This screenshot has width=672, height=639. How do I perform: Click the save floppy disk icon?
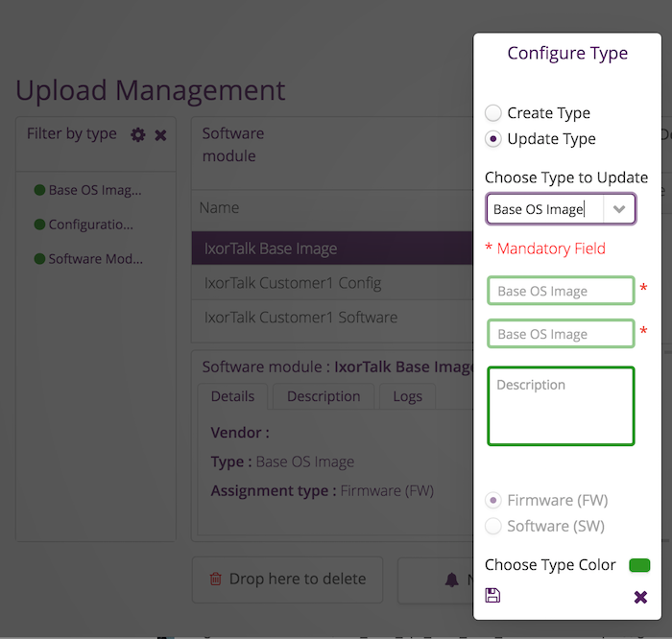(492, 595)
